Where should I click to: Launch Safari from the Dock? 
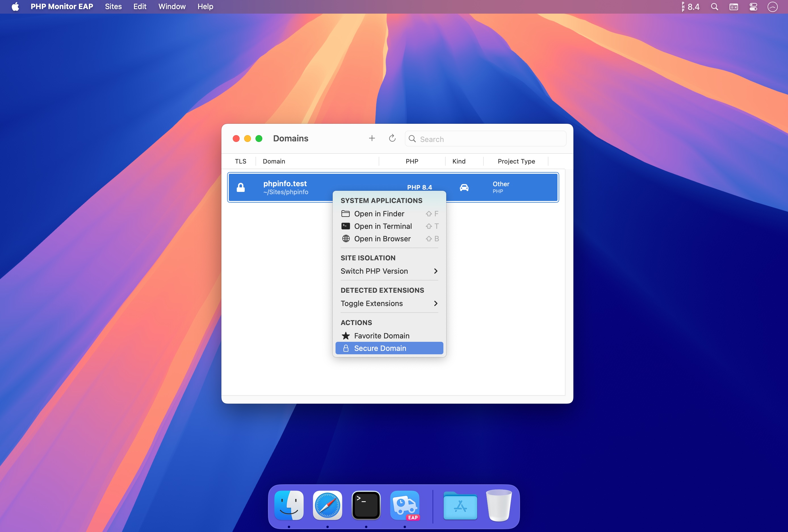[x=327, y=505]
